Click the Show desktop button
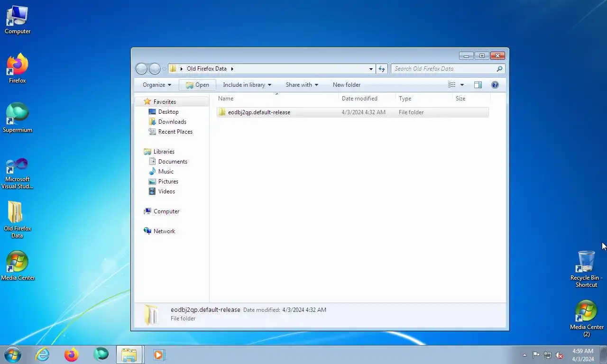Image resolution: width=607 pixels, height=364 pixels. pos(603,355)
